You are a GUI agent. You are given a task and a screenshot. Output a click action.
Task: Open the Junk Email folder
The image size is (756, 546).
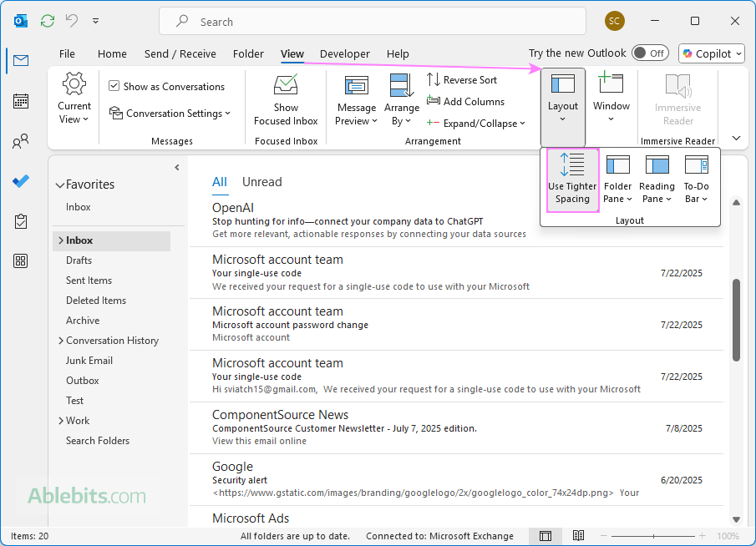(89, 361)
